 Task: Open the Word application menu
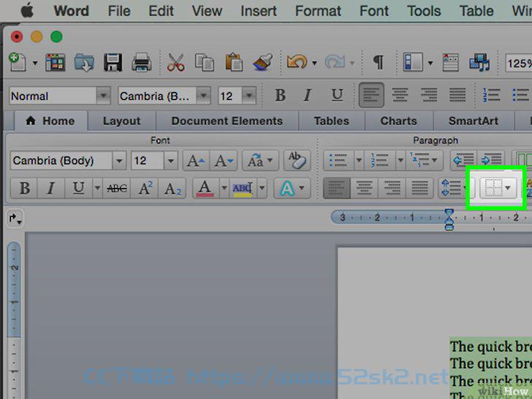(x=72, y=11)
